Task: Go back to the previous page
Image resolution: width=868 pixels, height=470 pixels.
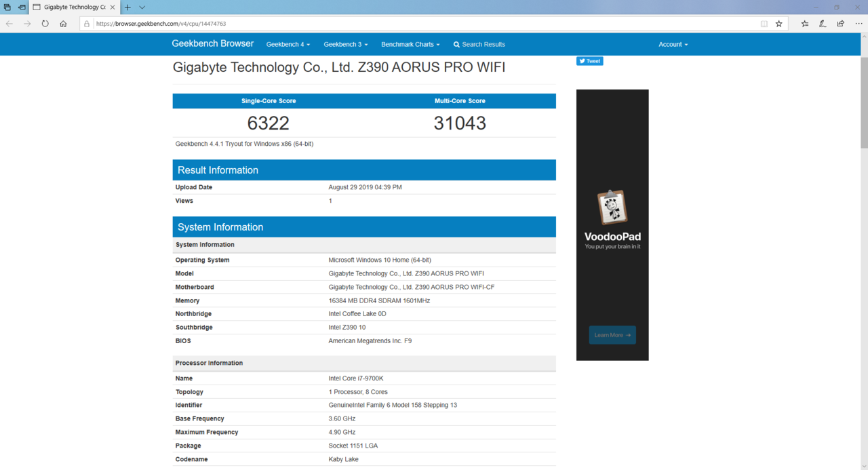Action: point(9,23)
